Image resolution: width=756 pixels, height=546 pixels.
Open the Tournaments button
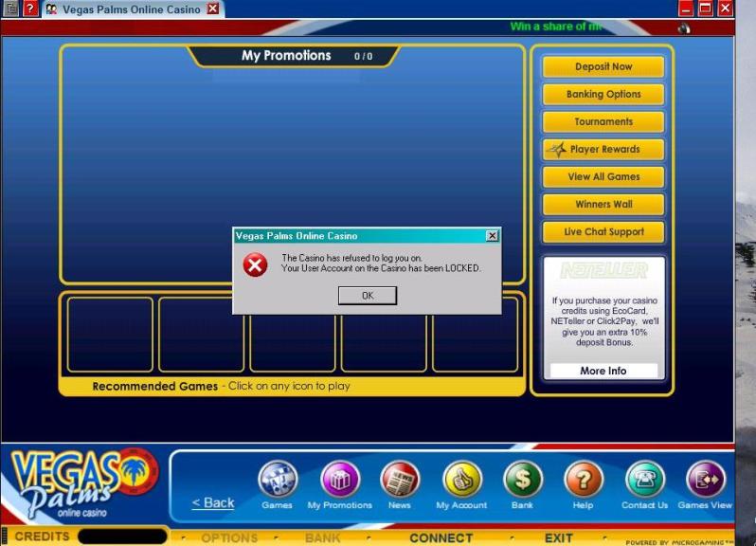[x=603, y=121]
